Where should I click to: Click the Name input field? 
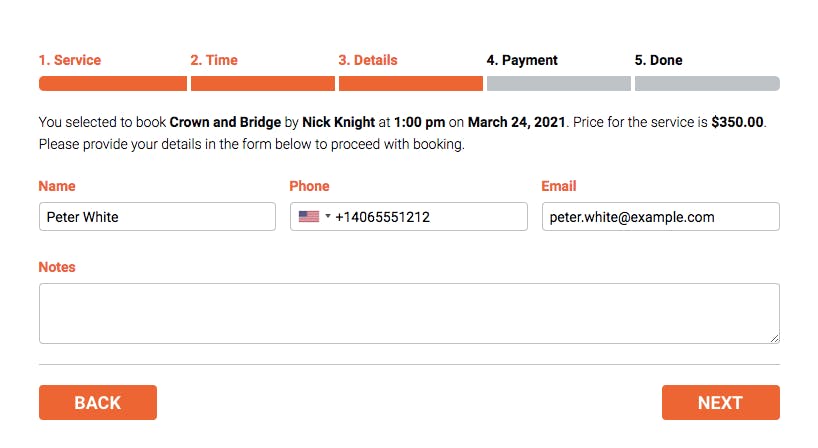coord(157,217)
